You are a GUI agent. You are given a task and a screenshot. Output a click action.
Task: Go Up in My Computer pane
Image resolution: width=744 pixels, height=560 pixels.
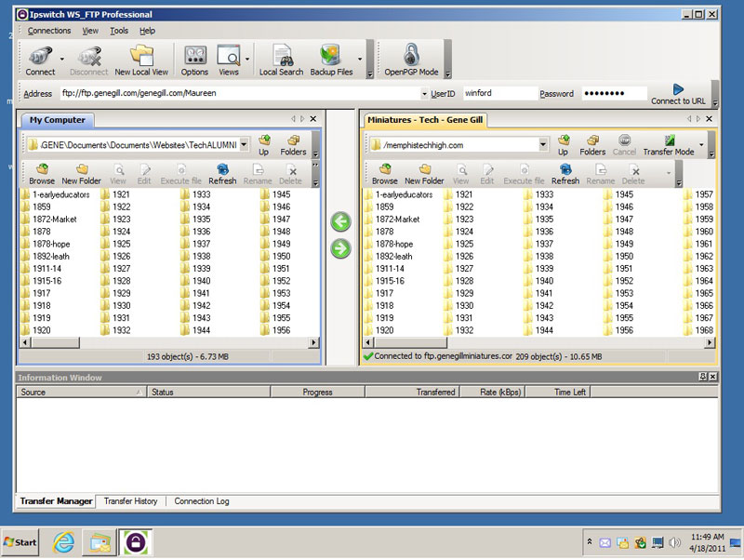(264, 145)
